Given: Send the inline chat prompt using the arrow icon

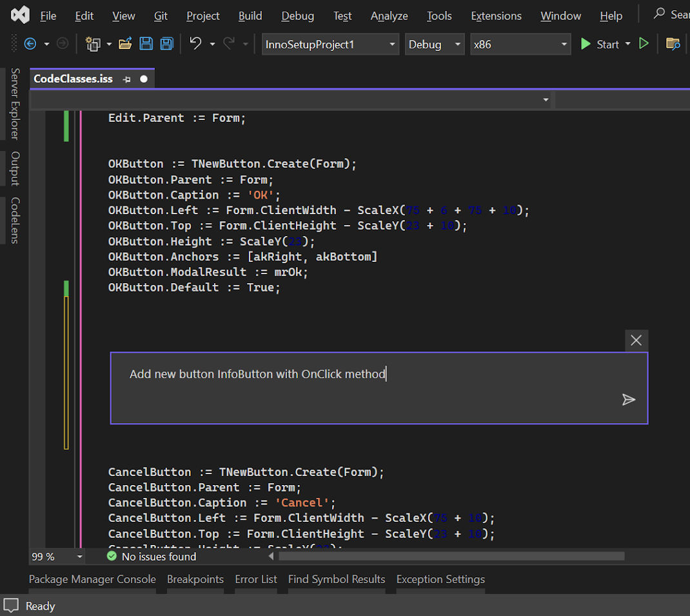Looking at the screenshot, I should tap(628, 399).
